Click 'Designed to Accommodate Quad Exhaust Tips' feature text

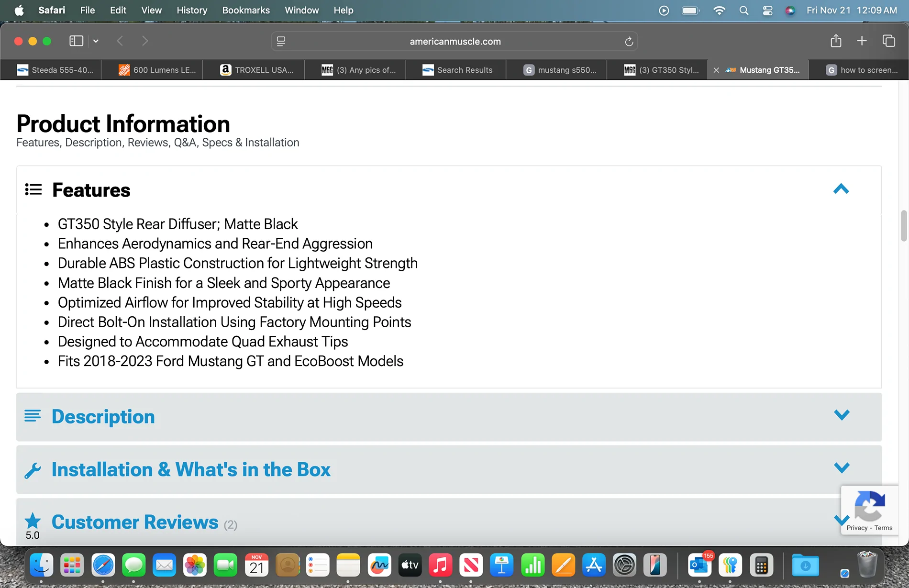(x=203, y=342)
